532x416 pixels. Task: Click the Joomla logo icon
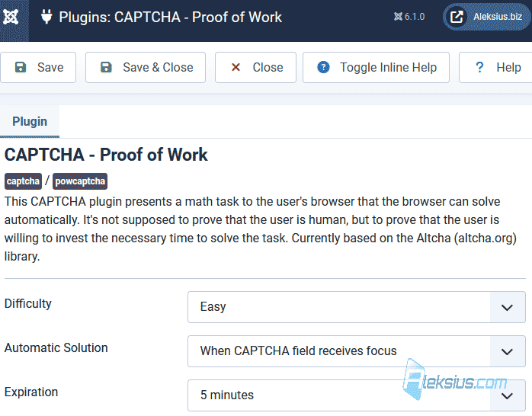point(11,17)
